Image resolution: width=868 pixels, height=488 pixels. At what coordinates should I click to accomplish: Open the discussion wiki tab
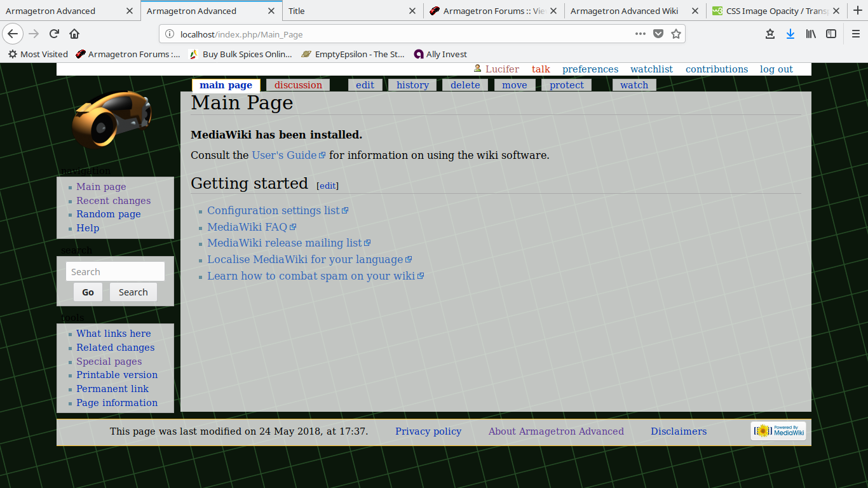298,85
